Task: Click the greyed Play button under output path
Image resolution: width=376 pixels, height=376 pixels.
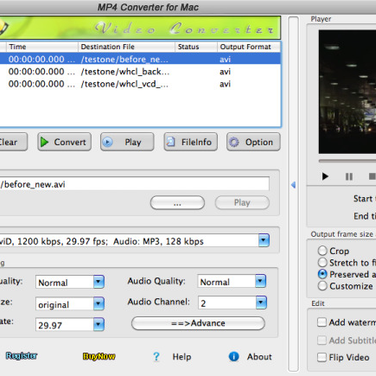Action: click(x=242, y=203)
